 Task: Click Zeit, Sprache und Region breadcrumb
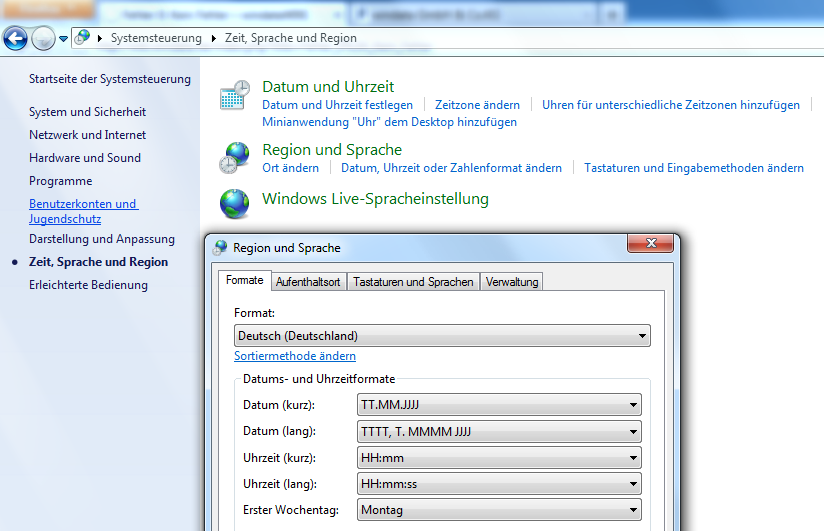[x=291, y=38]
